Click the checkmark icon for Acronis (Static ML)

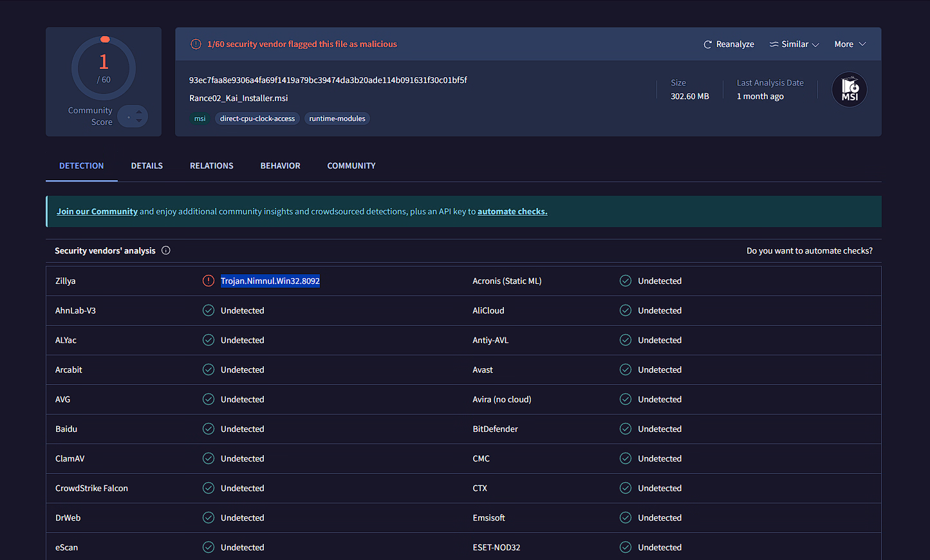[x=626, y=281]
